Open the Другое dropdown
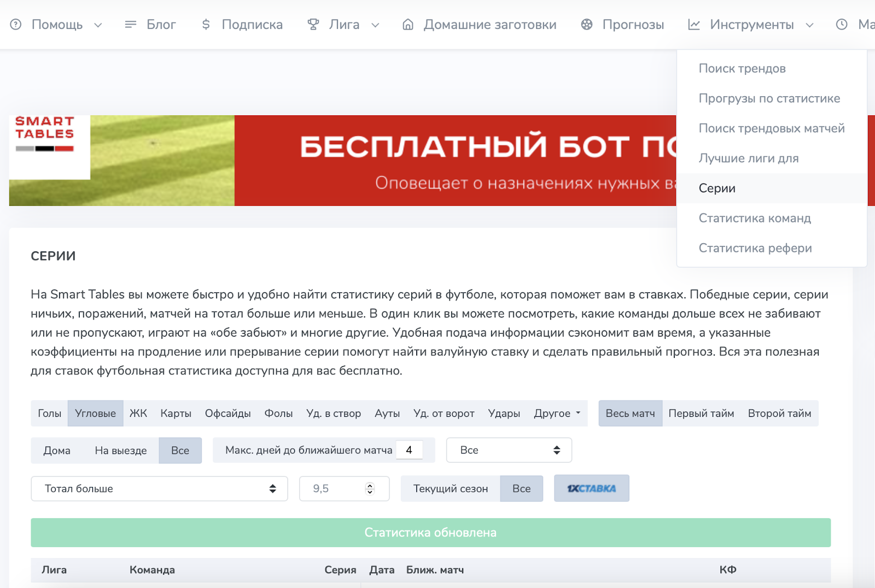This screenshot has height=588, width=875. coord(557,414)
